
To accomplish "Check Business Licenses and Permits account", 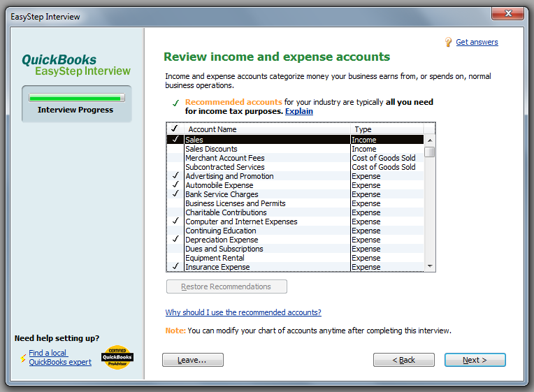I will point(175,203).
